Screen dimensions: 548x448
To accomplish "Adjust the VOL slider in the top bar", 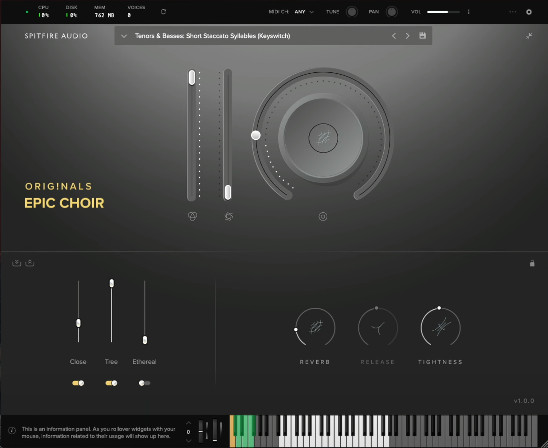I will (443, 12).
